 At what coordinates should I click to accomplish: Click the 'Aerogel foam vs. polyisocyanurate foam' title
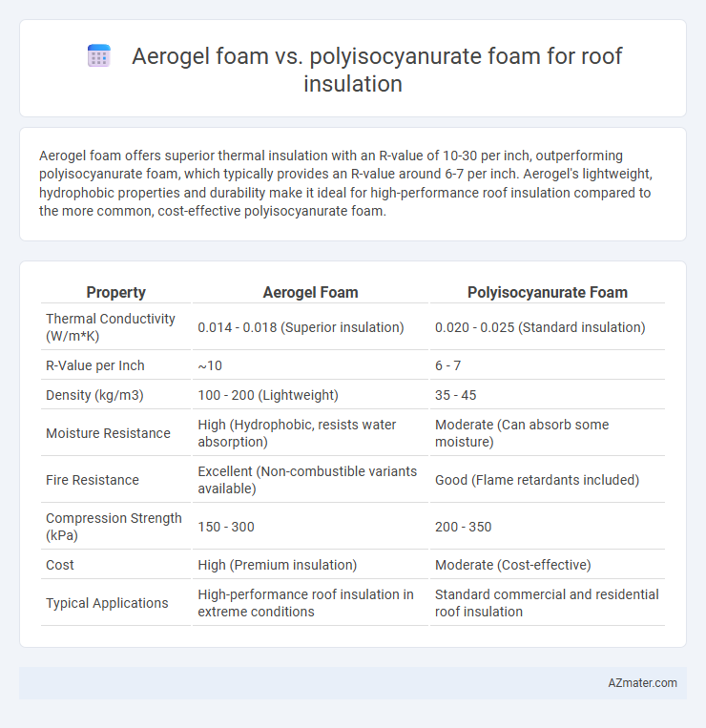pos(377,70)
